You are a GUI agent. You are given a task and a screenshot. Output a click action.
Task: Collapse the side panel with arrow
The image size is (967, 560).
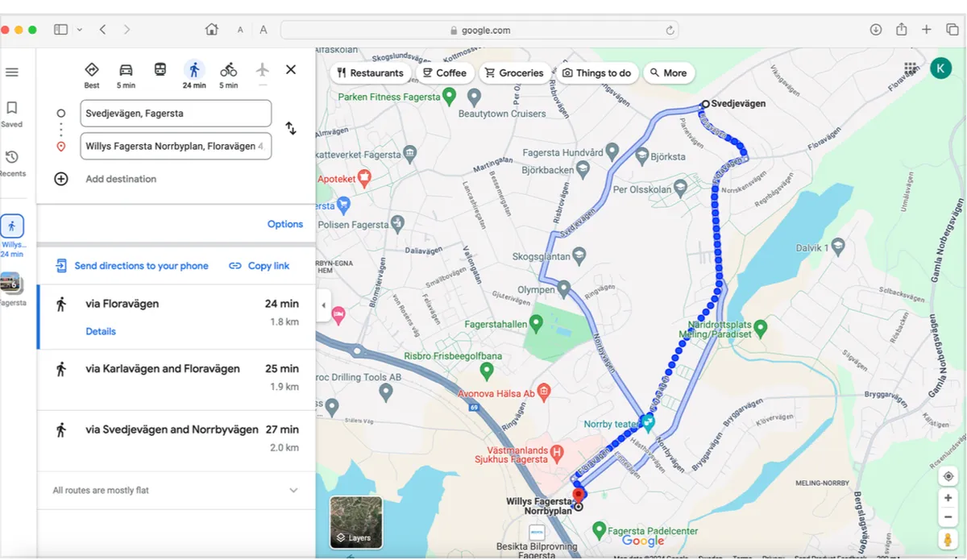(323, 305)
